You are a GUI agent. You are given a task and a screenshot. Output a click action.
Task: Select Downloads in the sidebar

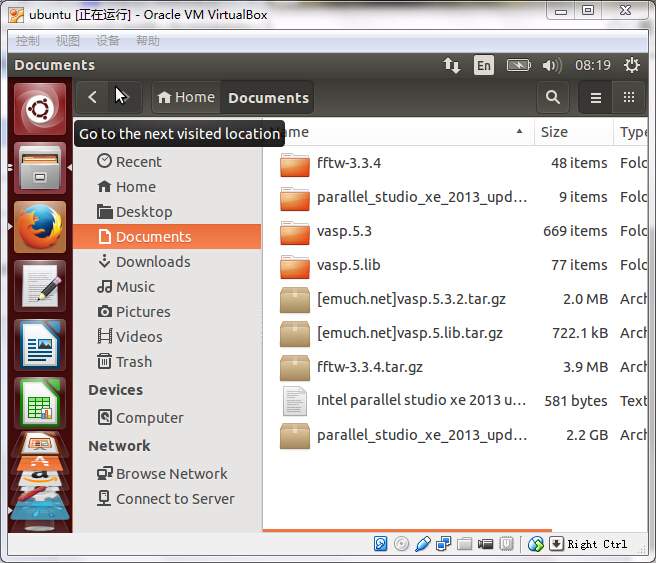[167, 261]
